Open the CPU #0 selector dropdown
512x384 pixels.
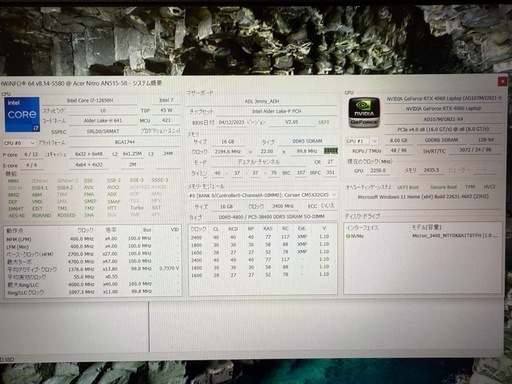[19, 143]
